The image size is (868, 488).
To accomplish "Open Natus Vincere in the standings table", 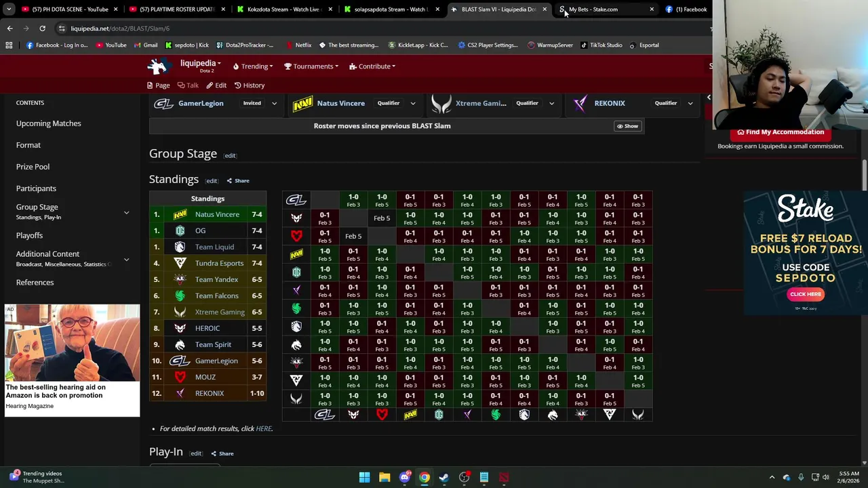I will coord(217,214).
